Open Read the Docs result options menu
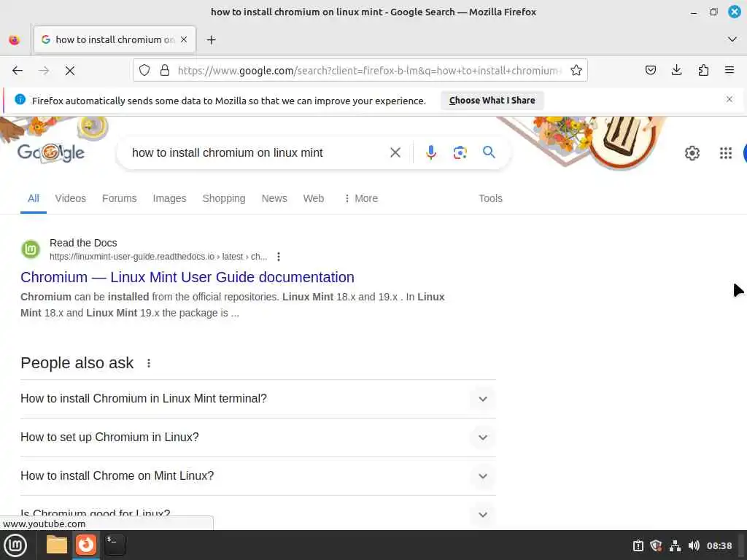This screenshot has width=747, height=560. coord(279,257)
